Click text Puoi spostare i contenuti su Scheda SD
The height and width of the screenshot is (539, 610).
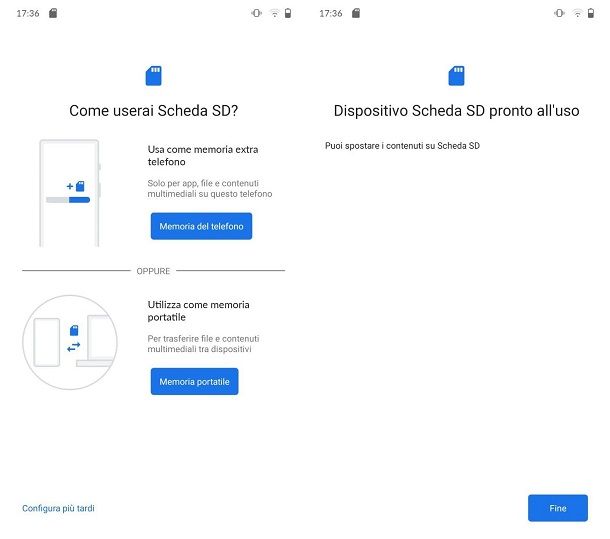tap(402, 146)
